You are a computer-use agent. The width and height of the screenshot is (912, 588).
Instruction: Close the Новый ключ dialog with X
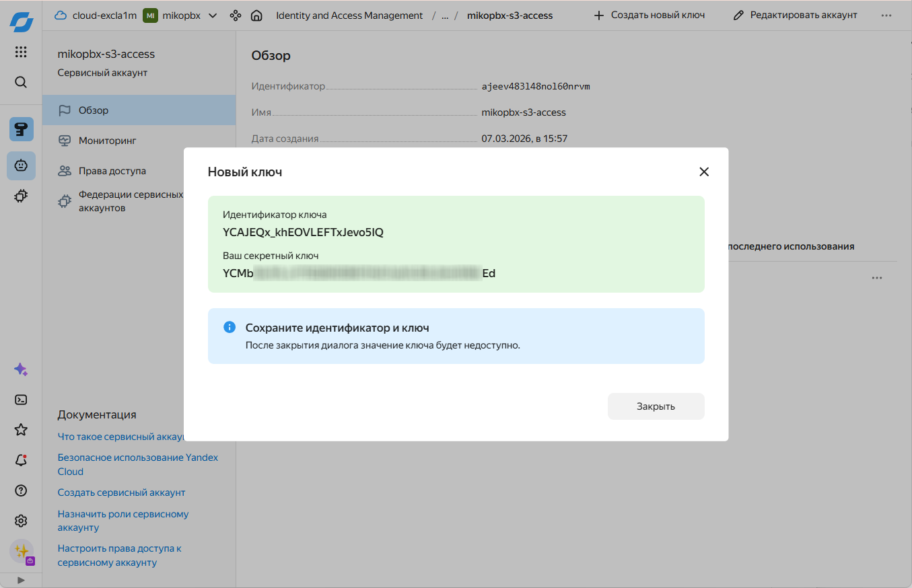704,172
